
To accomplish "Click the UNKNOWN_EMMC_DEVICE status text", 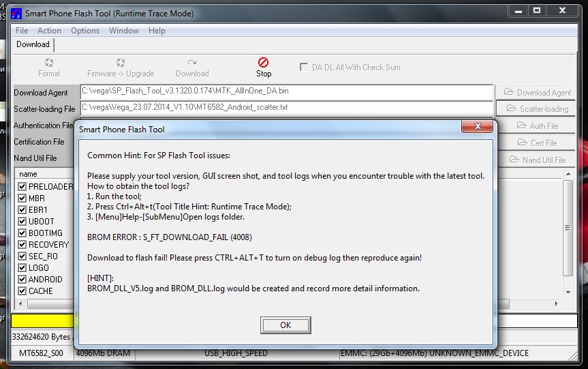I will [479, 353].
